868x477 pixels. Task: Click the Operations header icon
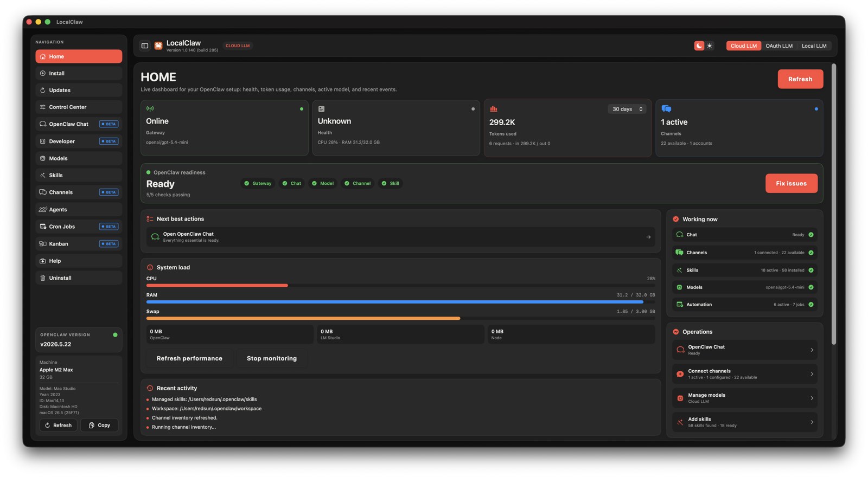point(676,332)
